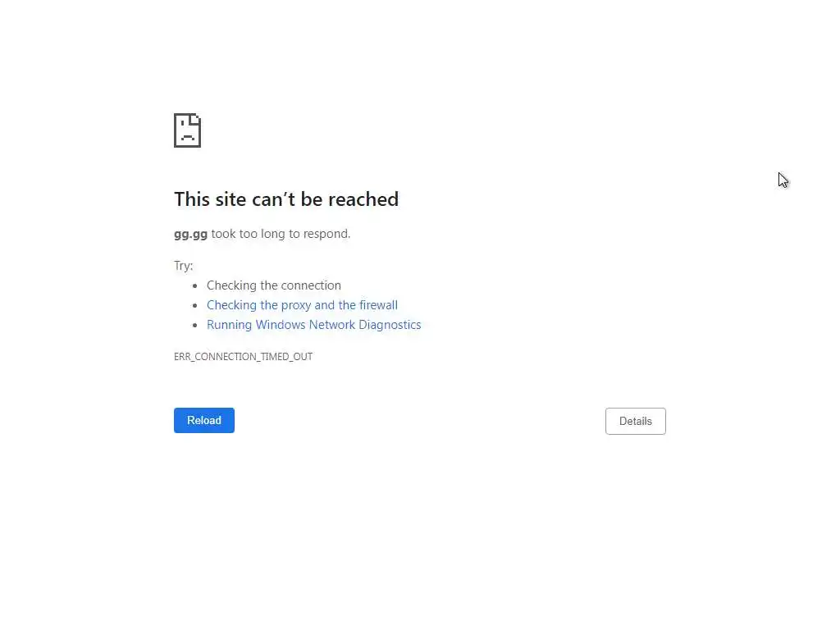Image resolution: width=840 pixels, height=630 pixels.
Task: Select the heading This site can't be reached
Action: tap(286, 199)
